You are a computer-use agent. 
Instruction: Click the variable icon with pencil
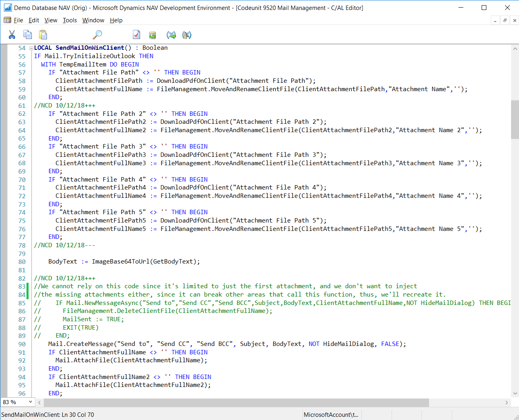coord(187,35)
